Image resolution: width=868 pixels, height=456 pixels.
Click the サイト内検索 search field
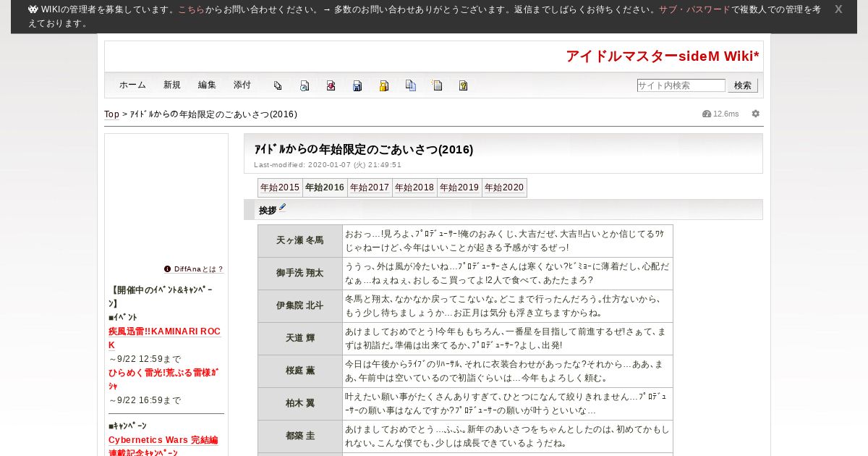pos(681,85)
